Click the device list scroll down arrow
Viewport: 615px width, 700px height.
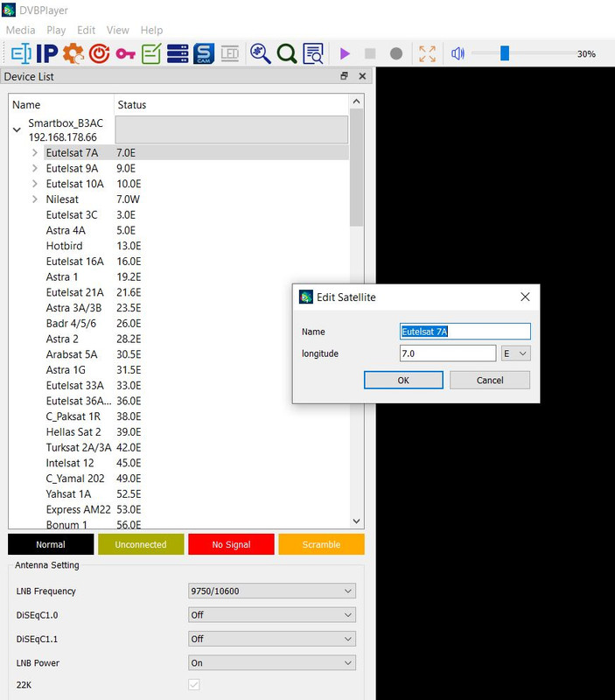click(x=356, y=521)
